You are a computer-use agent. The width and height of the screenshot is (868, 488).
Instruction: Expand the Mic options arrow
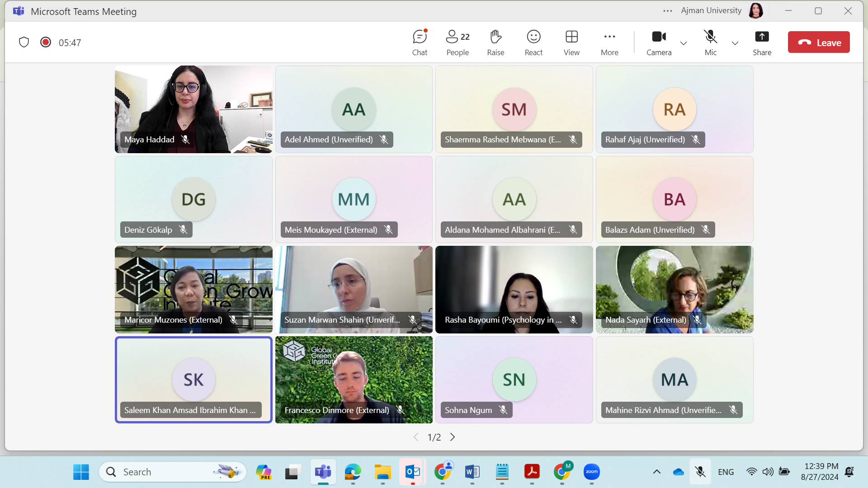click(735, 43)
